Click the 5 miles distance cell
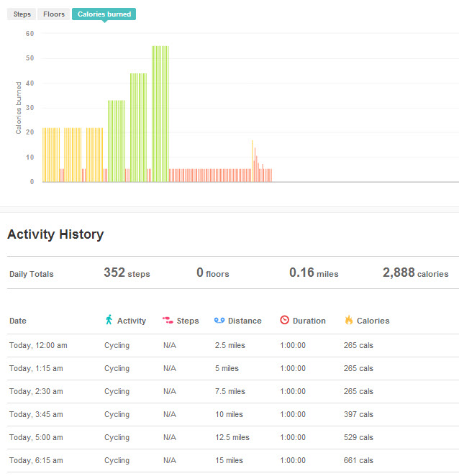This screenshot has width=459, height=476. pyautogui.click(x=227, y=369)
